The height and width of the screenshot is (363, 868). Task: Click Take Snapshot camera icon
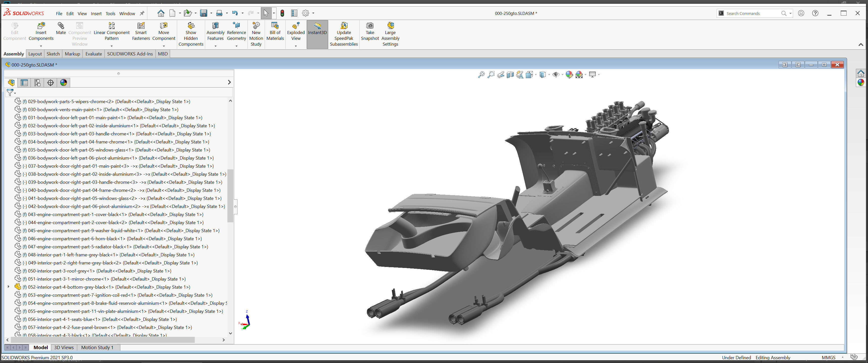coord(370,26)
